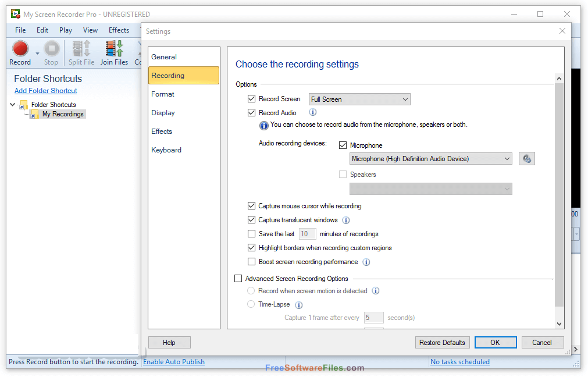Click the Enable Auto Publish link
The height and width of the screenshot is (377, 588).
coord(174,362)
